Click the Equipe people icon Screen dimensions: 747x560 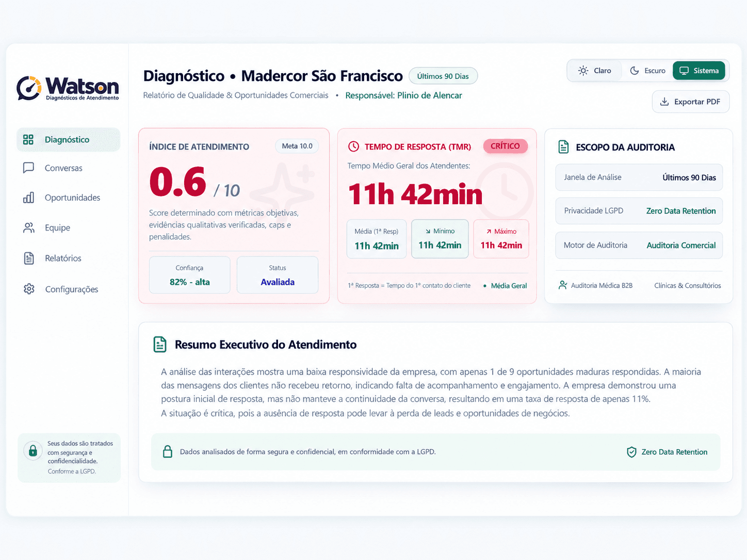click(x=29, y=228)
